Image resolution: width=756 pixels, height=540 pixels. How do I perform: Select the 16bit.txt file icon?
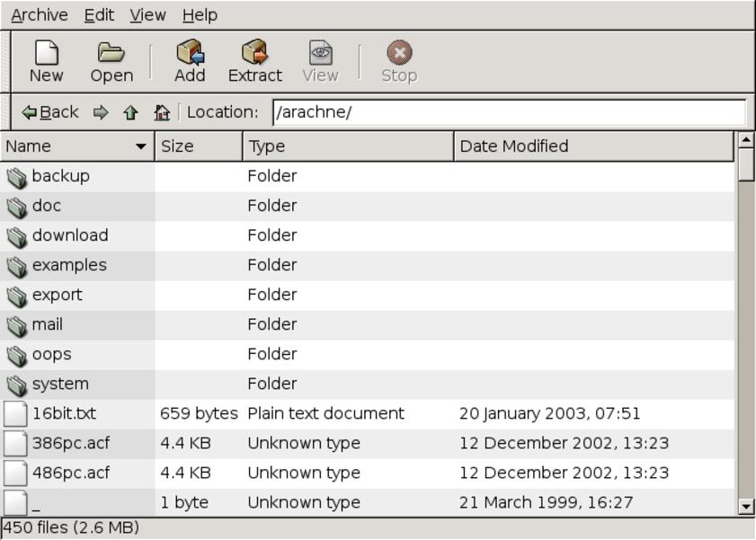[x=16, y=414]
